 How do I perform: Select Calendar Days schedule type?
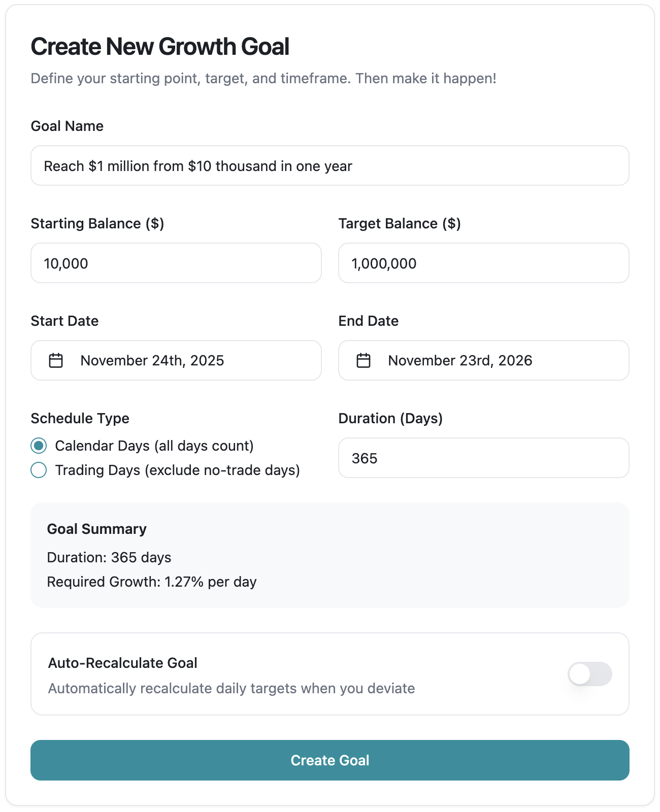point(39,446)
